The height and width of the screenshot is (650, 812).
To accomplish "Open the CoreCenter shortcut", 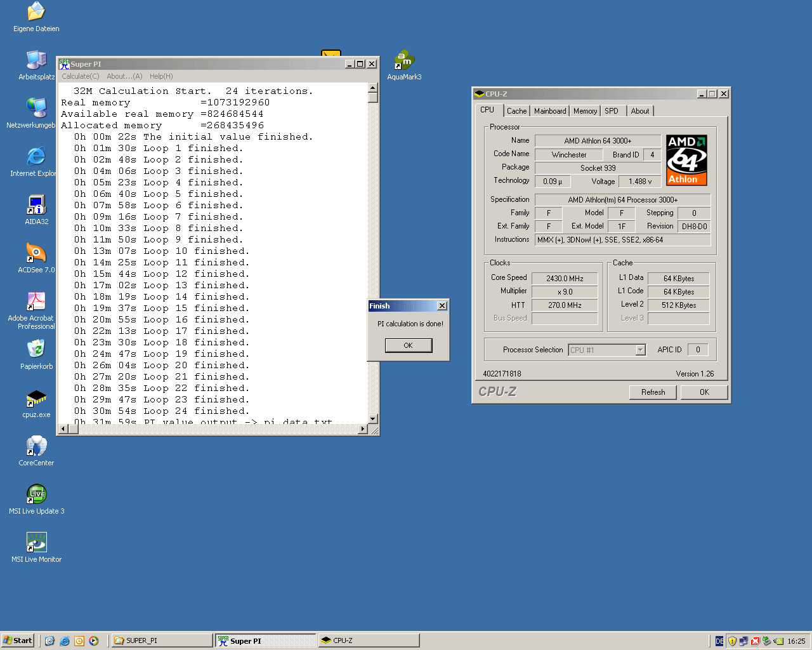I will [x=36, y=451].
